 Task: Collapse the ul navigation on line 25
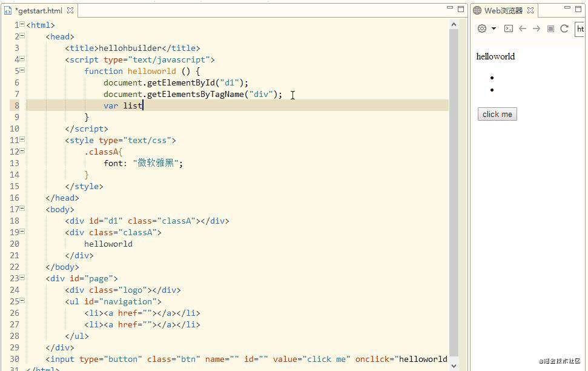tap(22, 301)
